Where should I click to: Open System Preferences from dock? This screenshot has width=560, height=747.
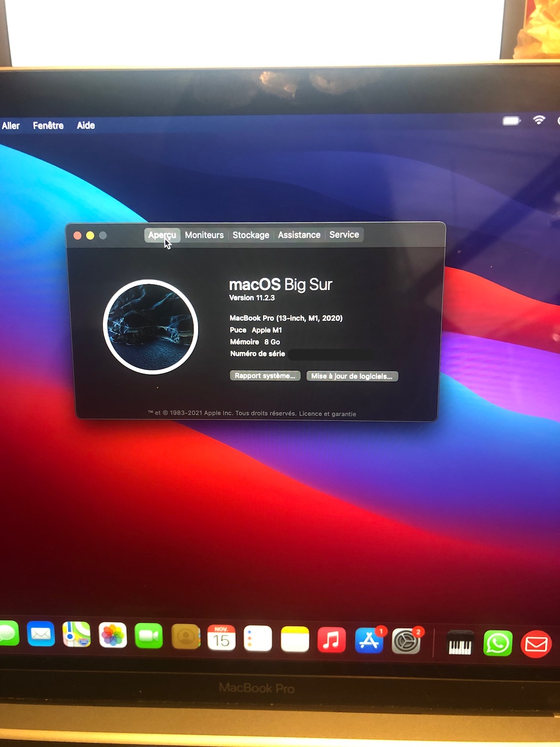pyautogui.click(x=406, y=642)
